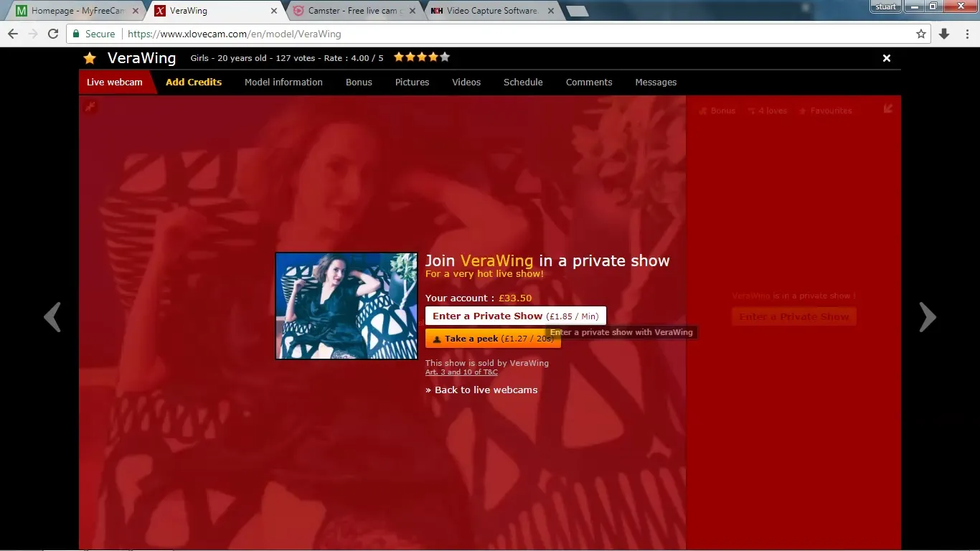This screenshot has height=551, width=980.
Task: Close the Video Capture Software tab
Action: coord(550,11)
